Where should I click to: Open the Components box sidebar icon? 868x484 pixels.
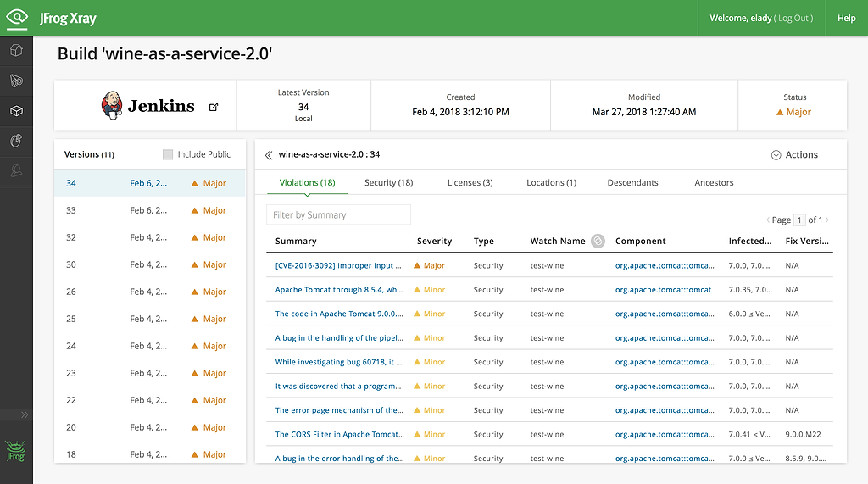coord(17,111)
